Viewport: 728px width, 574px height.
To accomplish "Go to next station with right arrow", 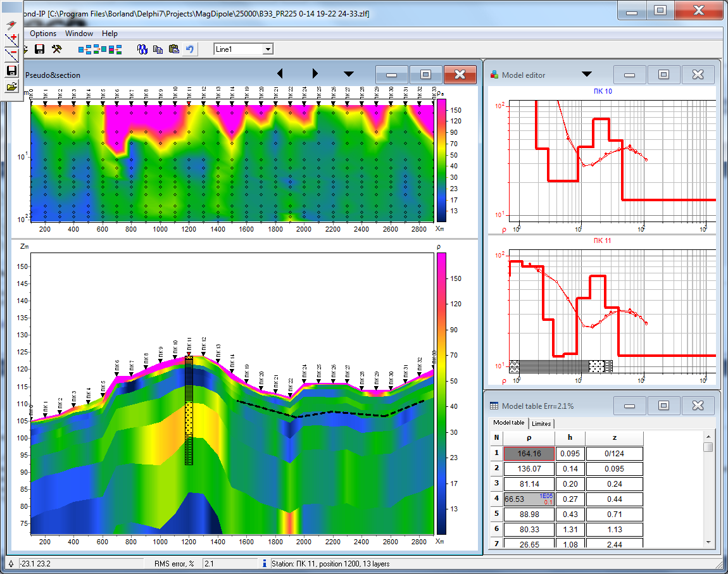I will 315,74.
